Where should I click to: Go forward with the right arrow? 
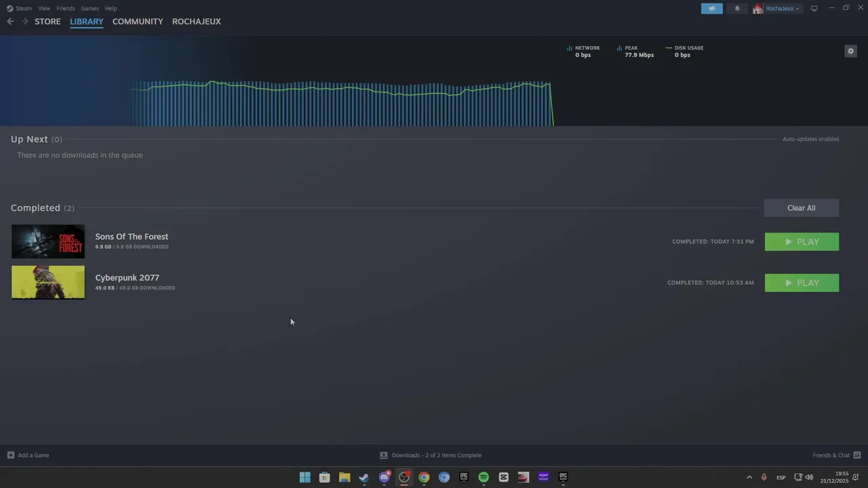point(24,22)
